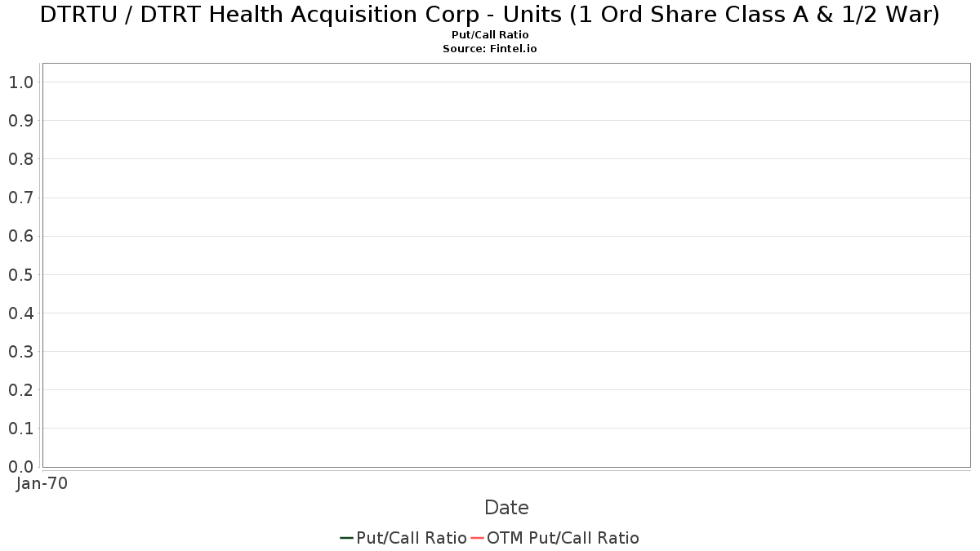The width and height of the screenshot is (980, 551).
Task: Click the Jan-70 date axis label
Action: click(x=42, y=483)
